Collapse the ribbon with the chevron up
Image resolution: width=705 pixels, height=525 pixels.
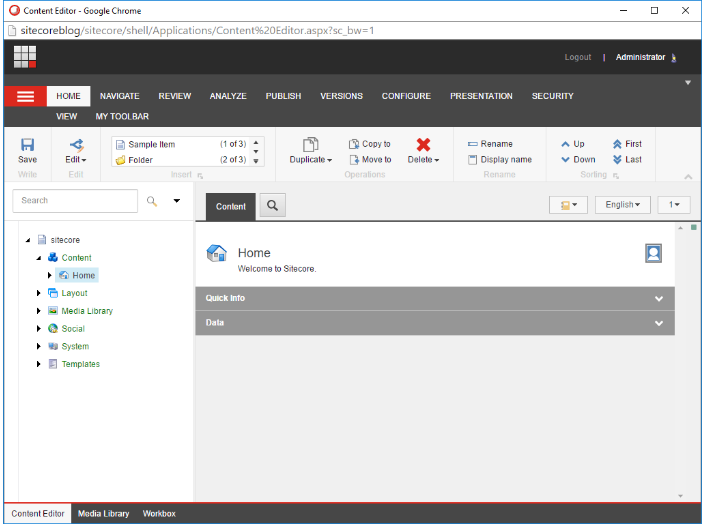point(688,177)
